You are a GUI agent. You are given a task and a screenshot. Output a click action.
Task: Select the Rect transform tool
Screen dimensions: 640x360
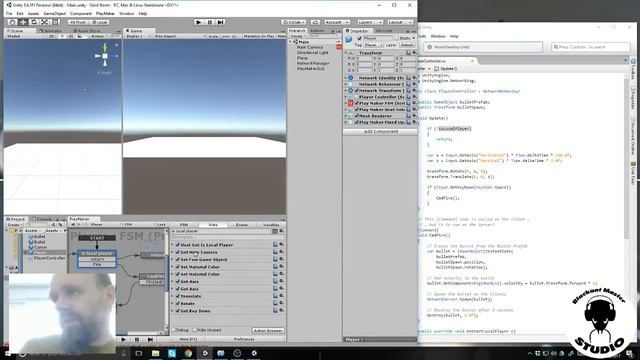[x=55, y=22]
